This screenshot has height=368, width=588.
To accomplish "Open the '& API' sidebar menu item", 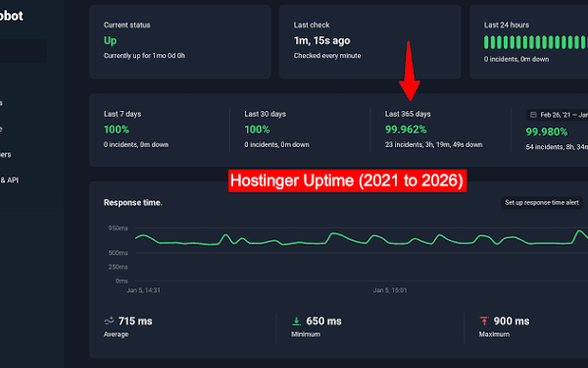I will point(10,180).
